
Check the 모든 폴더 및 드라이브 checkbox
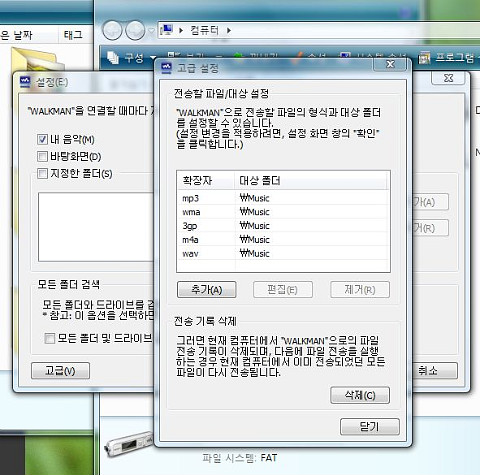tap(50, 338)
